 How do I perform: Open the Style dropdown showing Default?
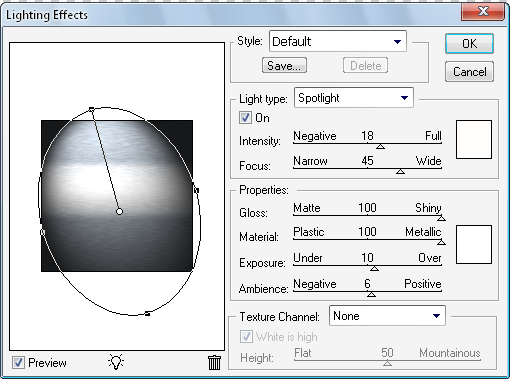(x=338, y=41)
